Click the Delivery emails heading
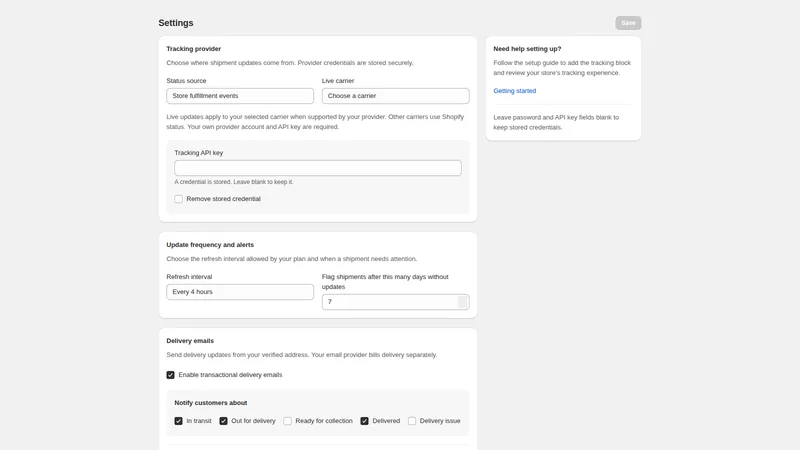The height and width of the screenshot is (450, 800). pos(190,341)
